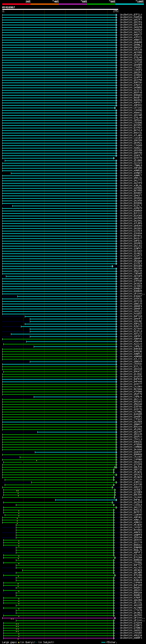Click the red 20% identity legend segment

pos(16,4)
